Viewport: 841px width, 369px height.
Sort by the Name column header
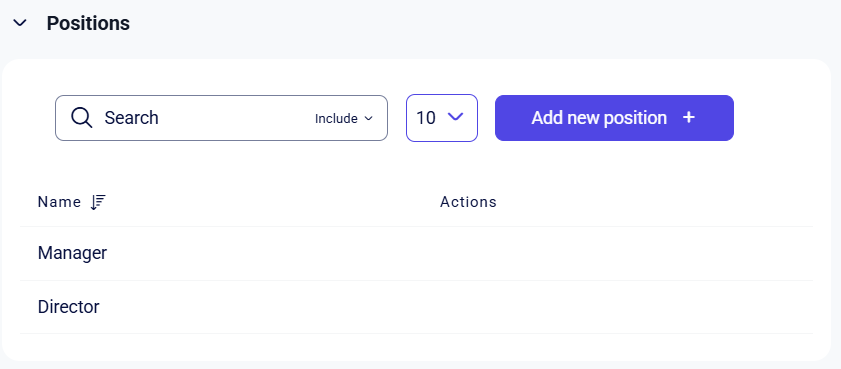click(59, 202)
